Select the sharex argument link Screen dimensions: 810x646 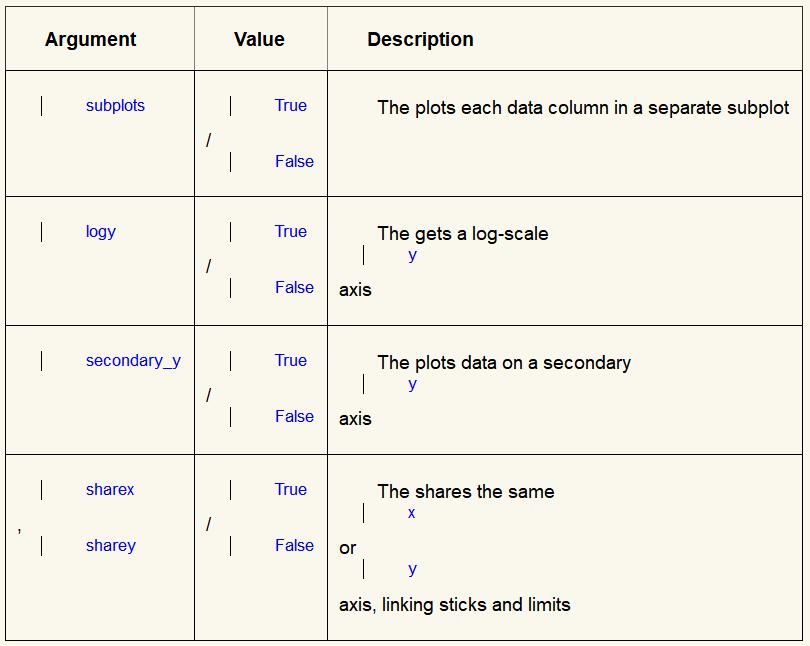click(110, 490)
